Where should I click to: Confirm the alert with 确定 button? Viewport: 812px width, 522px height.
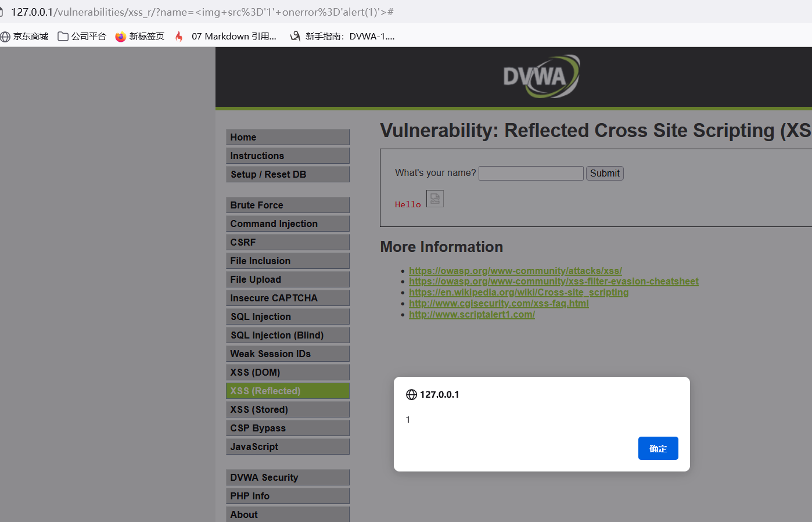click(x=658, y=448)
